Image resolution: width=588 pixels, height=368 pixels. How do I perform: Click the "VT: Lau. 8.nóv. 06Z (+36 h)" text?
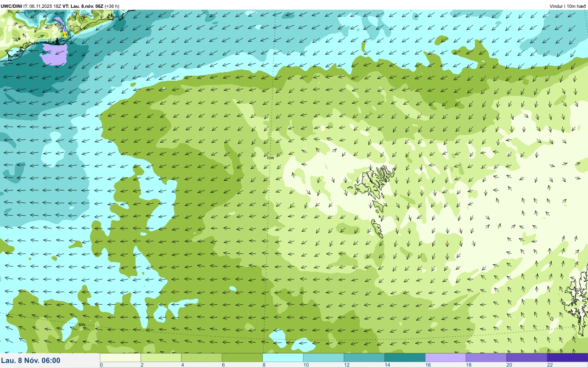[91, 6]
